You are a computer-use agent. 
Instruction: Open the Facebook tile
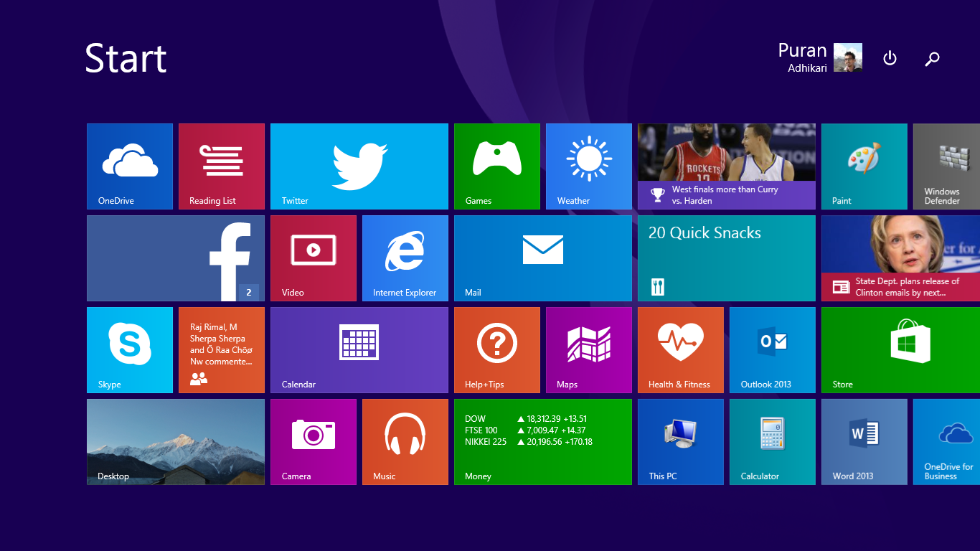pos(176,258)
